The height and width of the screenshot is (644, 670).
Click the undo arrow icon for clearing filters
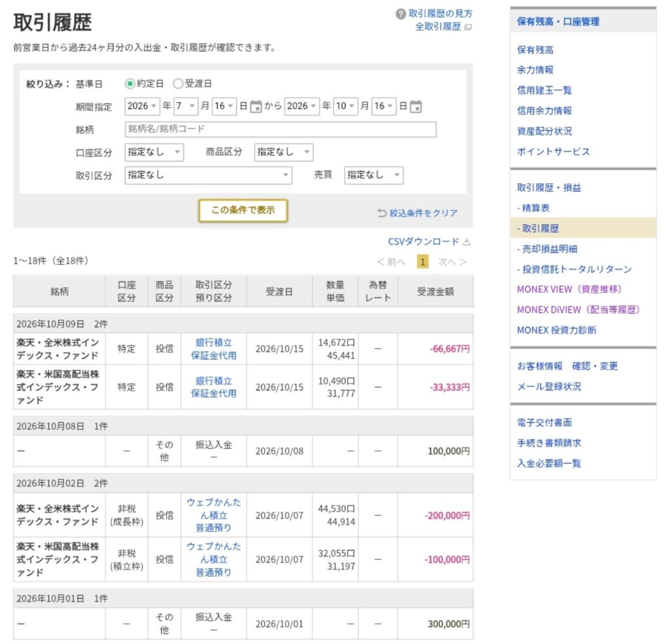[381, 212]
